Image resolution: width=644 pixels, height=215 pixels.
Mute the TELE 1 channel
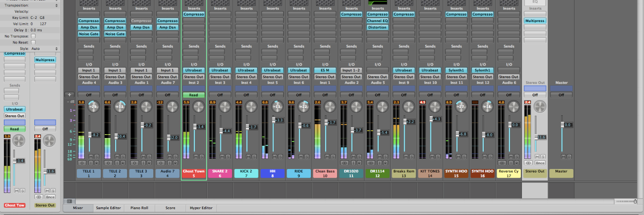click(x=91, y=157)
